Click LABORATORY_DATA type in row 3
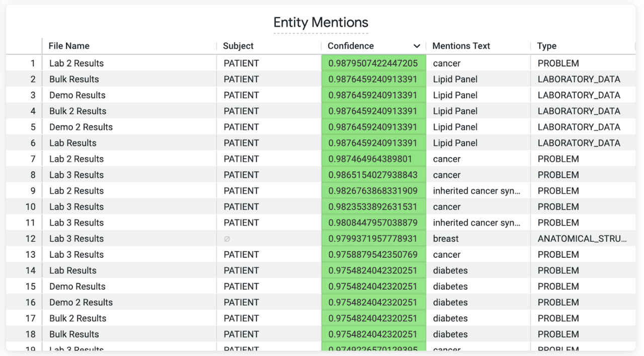The width and height of the screenshot is (644, 356). [x=579, y=95]
